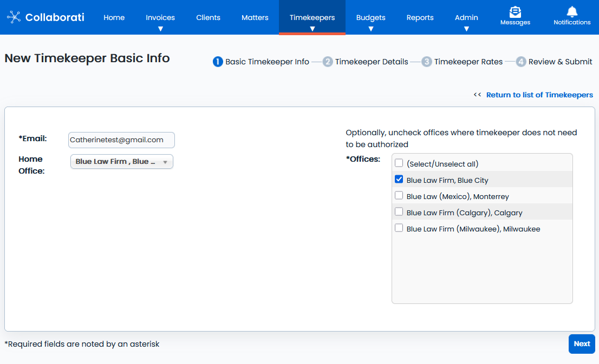Toggle the Select/Unselect all checkbox
The image size is (599, 364).
(399, 163)
